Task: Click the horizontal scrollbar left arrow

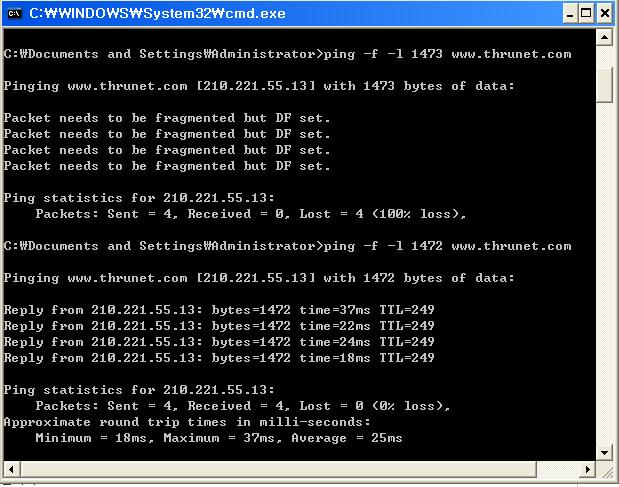Action: click(x=11, y=469)
